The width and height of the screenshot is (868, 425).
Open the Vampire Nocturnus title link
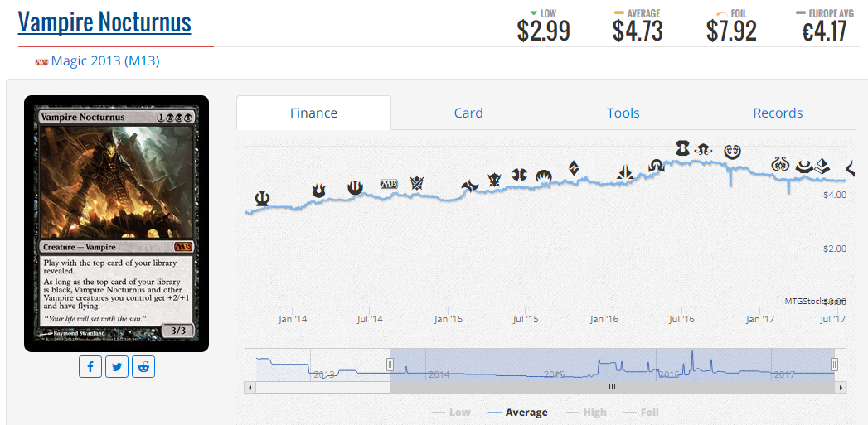click(104, 22)
